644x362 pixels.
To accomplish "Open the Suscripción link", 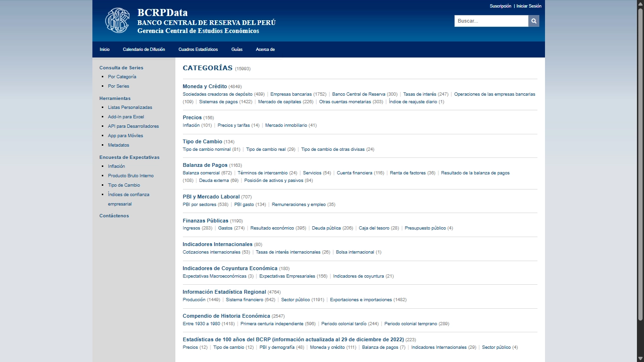I will point(500,6).
